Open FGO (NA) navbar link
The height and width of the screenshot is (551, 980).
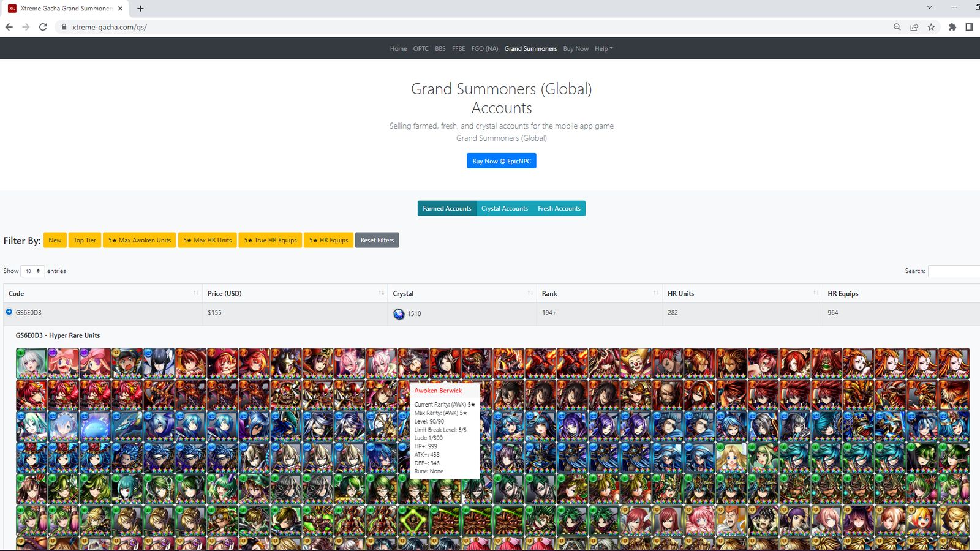484,48
